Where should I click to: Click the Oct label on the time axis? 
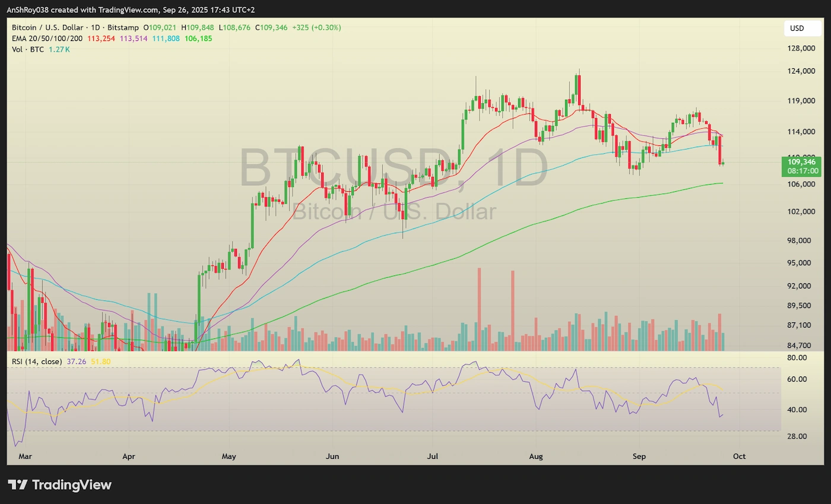739,457
